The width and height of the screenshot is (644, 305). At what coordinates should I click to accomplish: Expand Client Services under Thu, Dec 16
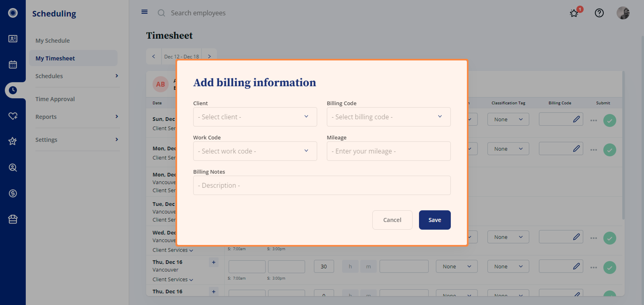tap(173, 279)
